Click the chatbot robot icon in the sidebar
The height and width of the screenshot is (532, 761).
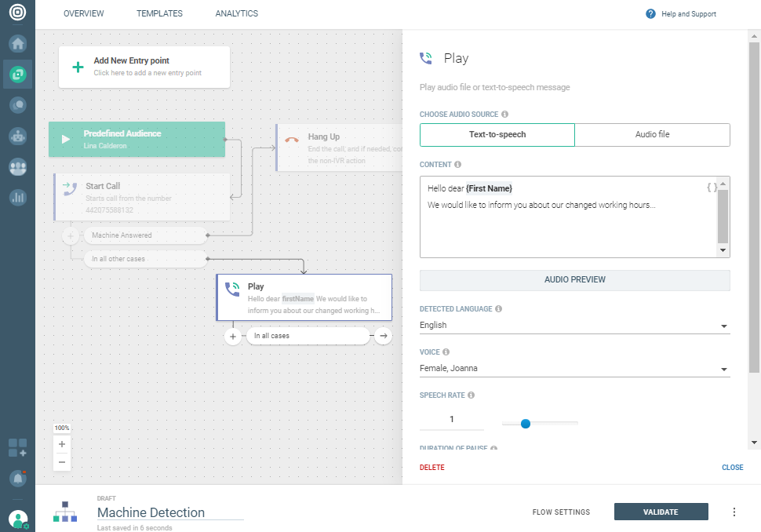click(17, 136)
